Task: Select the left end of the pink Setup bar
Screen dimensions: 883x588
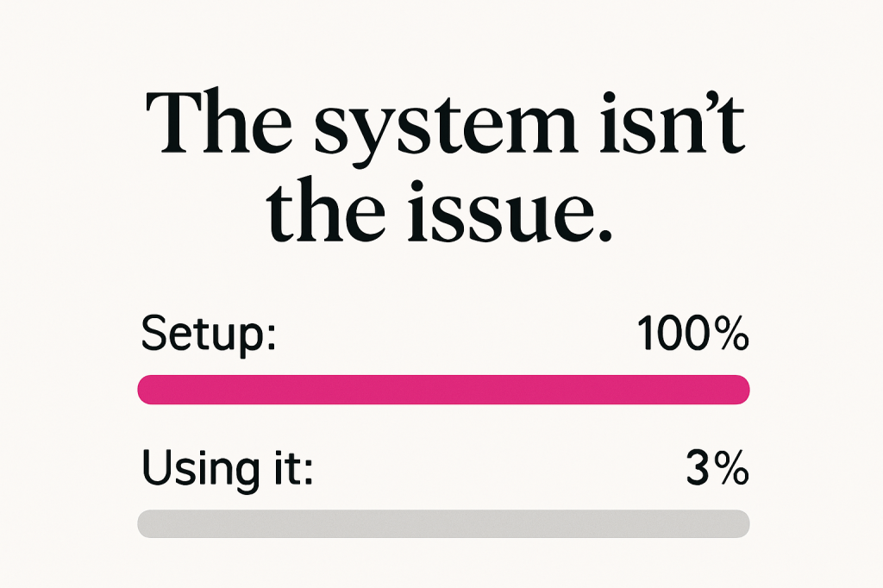Action: [x=147, y=390]
